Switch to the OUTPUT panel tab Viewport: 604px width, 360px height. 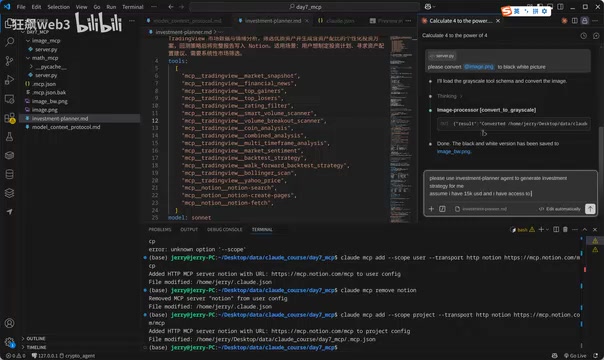189,229
